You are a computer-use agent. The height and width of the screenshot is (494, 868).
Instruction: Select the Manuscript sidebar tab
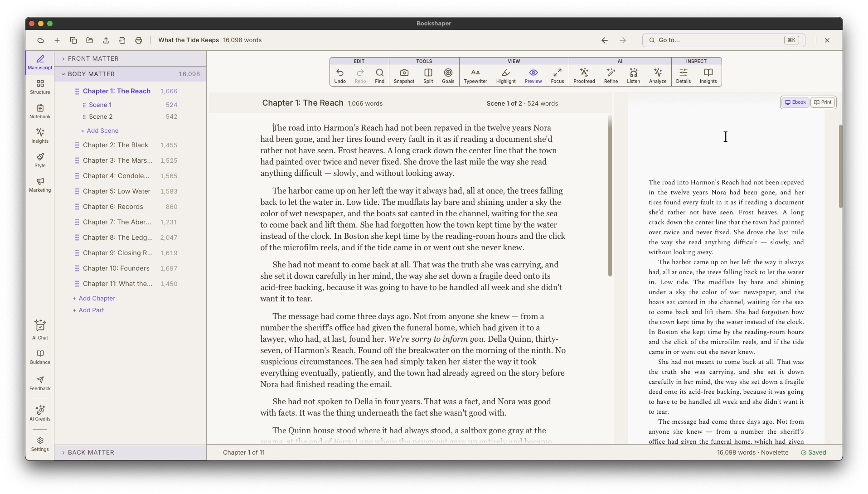[x=40, y=63]
